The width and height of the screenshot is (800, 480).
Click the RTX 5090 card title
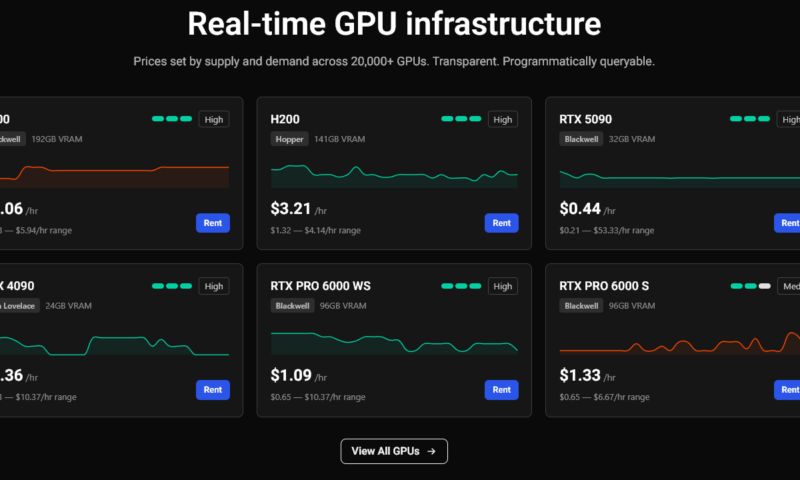(x=585, y=119)
